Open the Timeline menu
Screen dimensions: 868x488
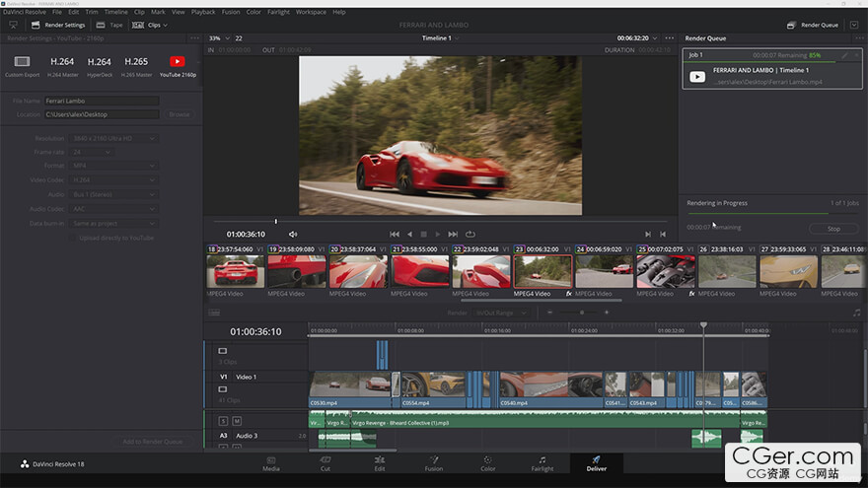tap(115, 12)
